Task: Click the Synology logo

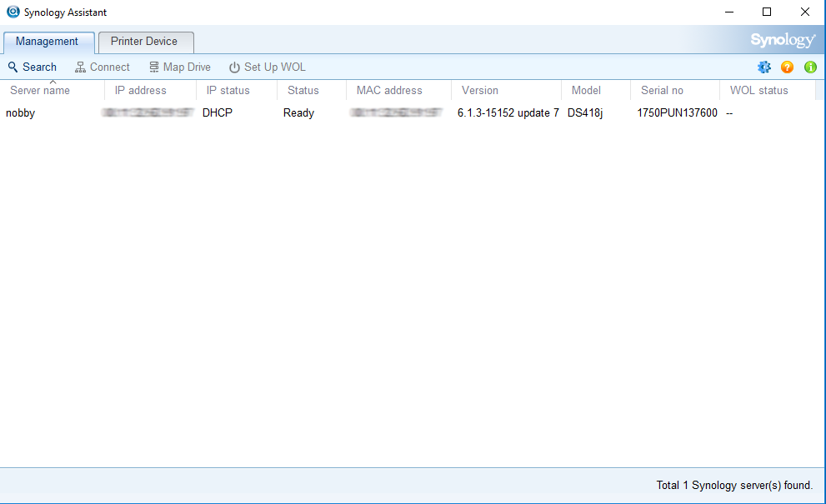Action: pos(783,40)
